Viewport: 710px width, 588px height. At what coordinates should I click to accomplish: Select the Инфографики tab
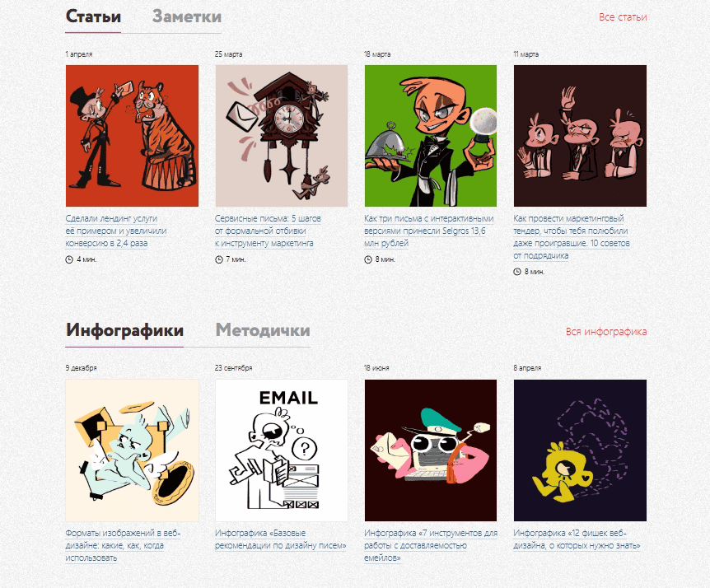(x=124, y=330)
